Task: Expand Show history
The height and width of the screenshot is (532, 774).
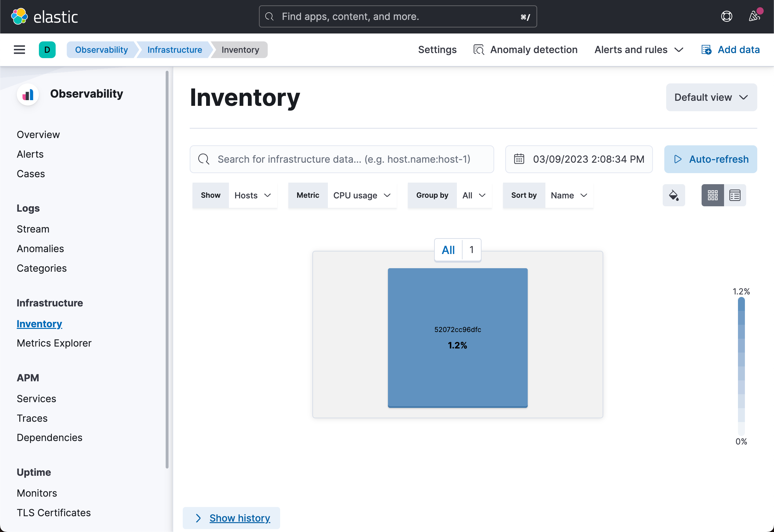Action: 231,518
